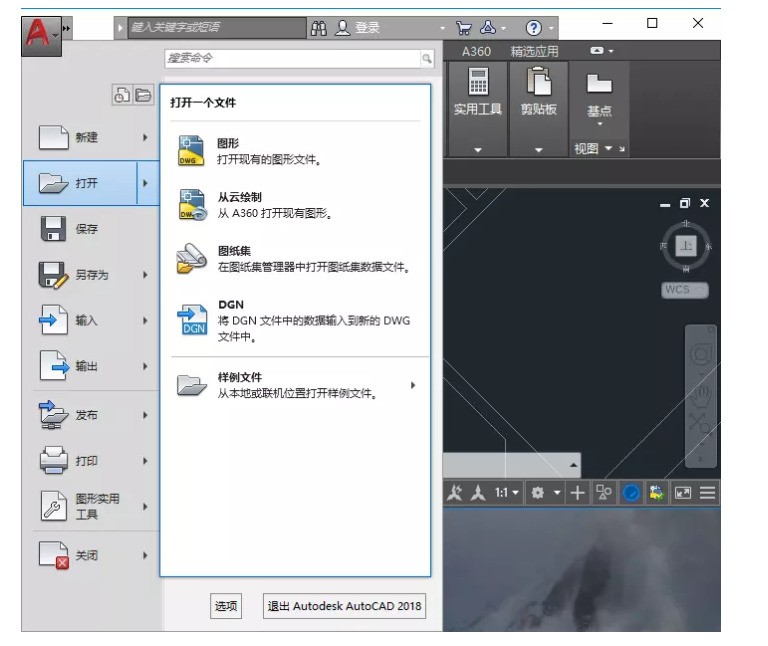This screenshot has width=768, height=646.
Task: Click the workspace switching gear icon
Action: [538, 492]
